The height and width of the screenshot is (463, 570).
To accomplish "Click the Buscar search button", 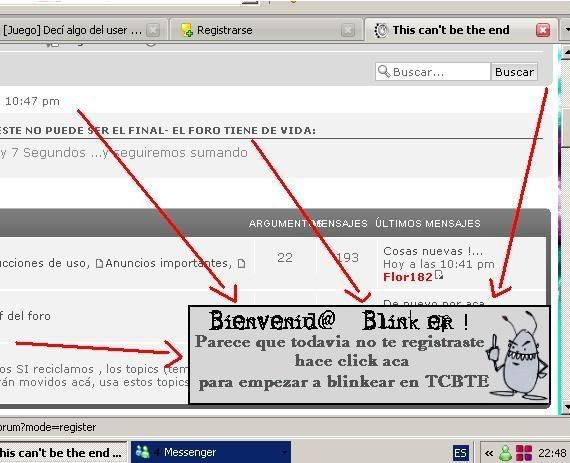I will [514, 72].
